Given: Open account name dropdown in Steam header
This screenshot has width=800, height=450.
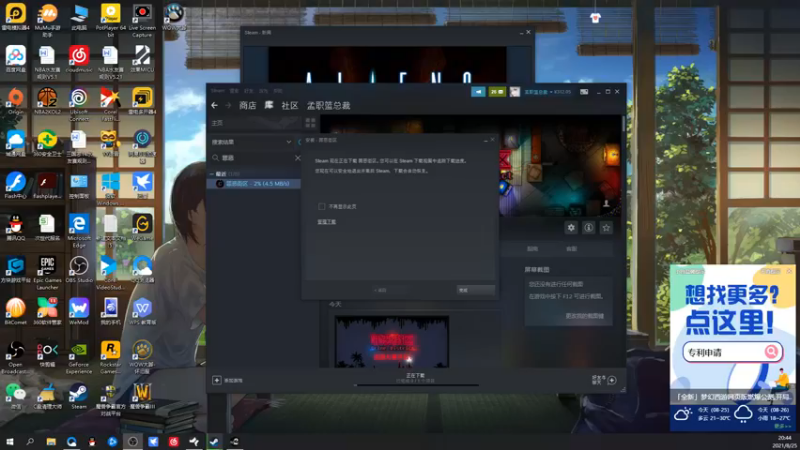Looking at the screenshot, I should point(547,92).
